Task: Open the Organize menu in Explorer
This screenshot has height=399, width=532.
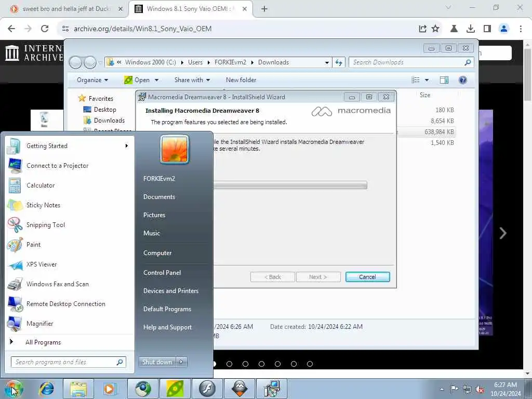Action: 92,80
